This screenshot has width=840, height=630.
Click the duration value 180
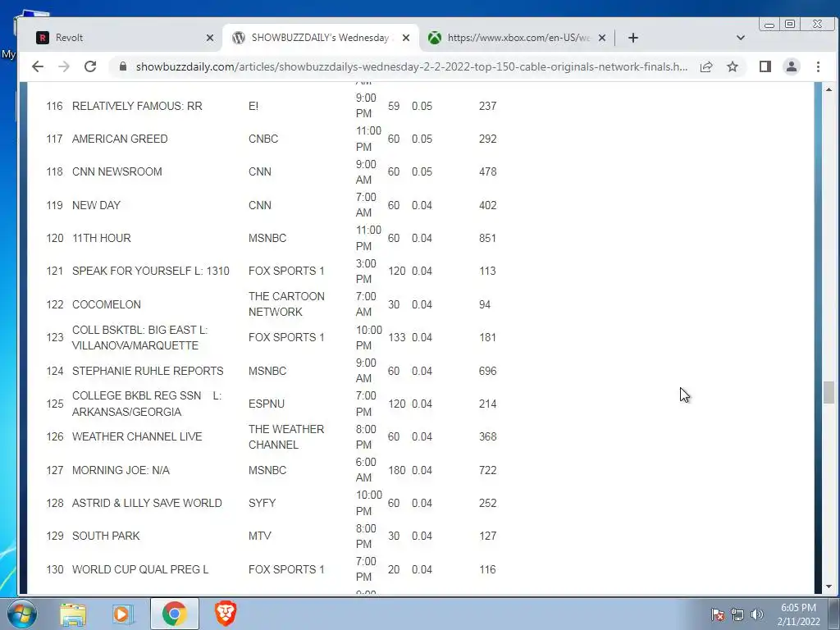pos(396,470)
